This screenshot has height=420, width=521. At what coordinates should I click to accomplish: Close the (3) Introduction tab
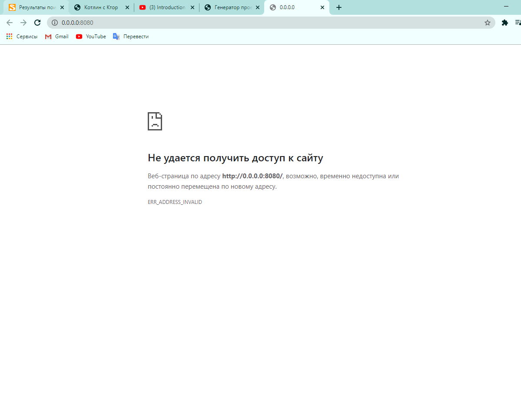192,7
